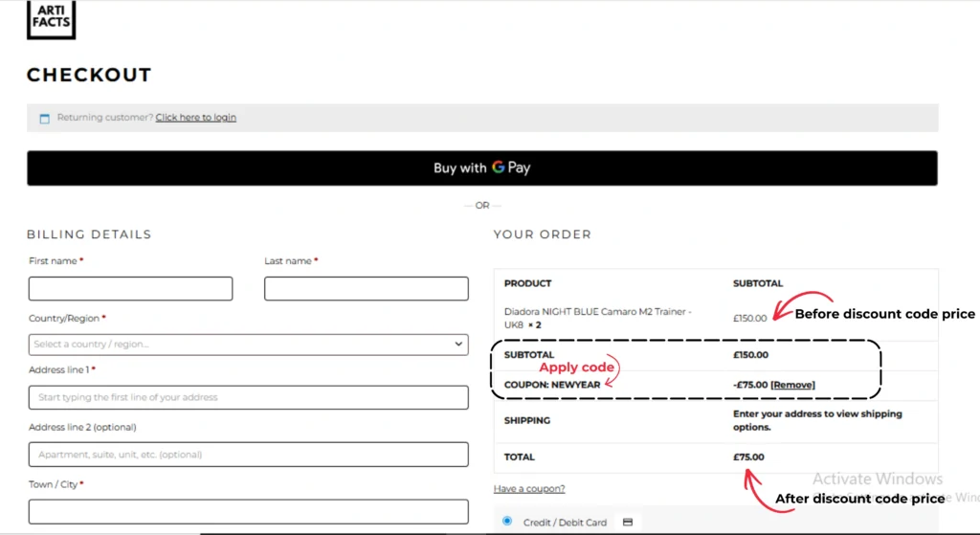This screenshot has width=980, height=535.
Task: Click into the Last name field
Action: 366,289
